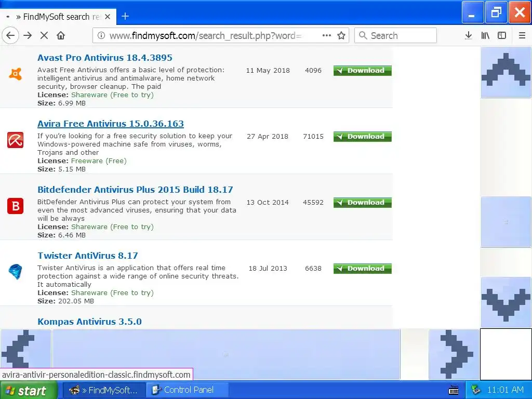Viewport: 532px width, 399px height.
Task: Click the horizontal scrollbar left arrow
Action: 26,354
